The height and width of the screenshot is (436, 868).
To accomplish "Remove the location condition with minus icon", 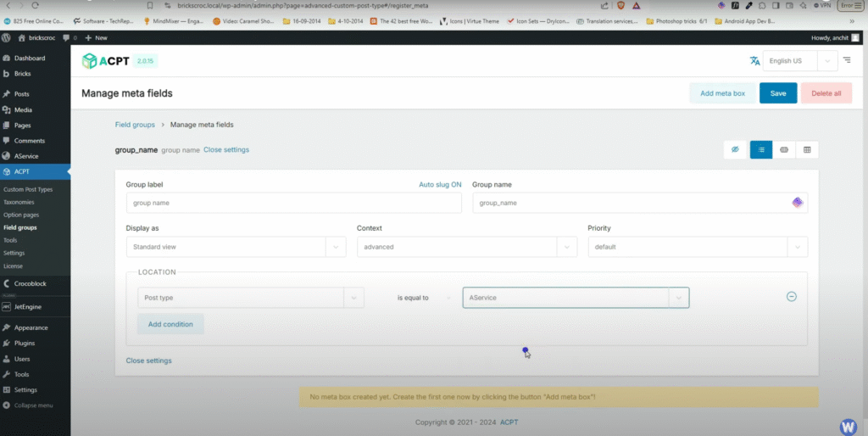I will 792,296.
